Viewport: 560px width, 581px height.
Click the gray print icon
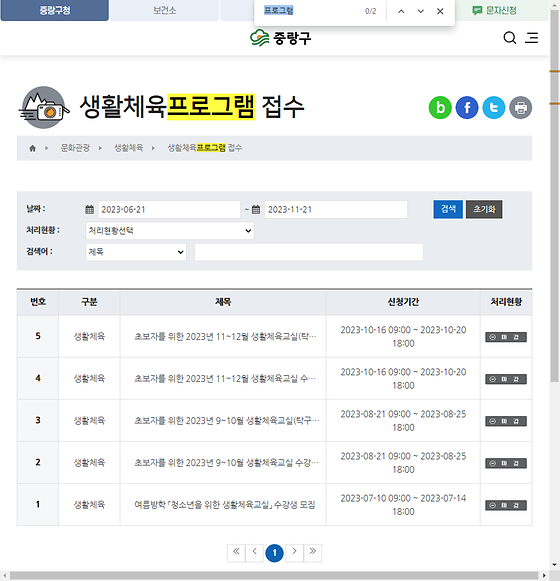click(521, 108)
